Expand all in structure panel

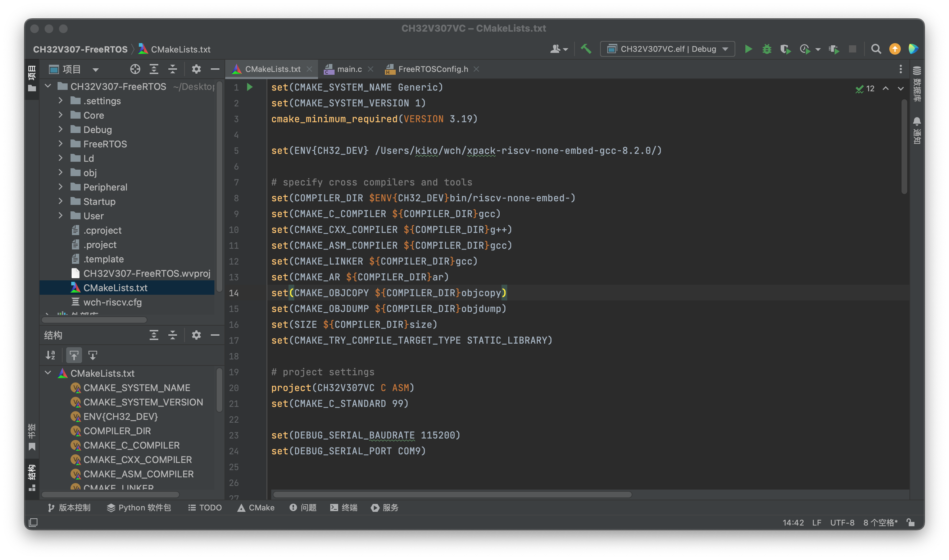point(154,335)
